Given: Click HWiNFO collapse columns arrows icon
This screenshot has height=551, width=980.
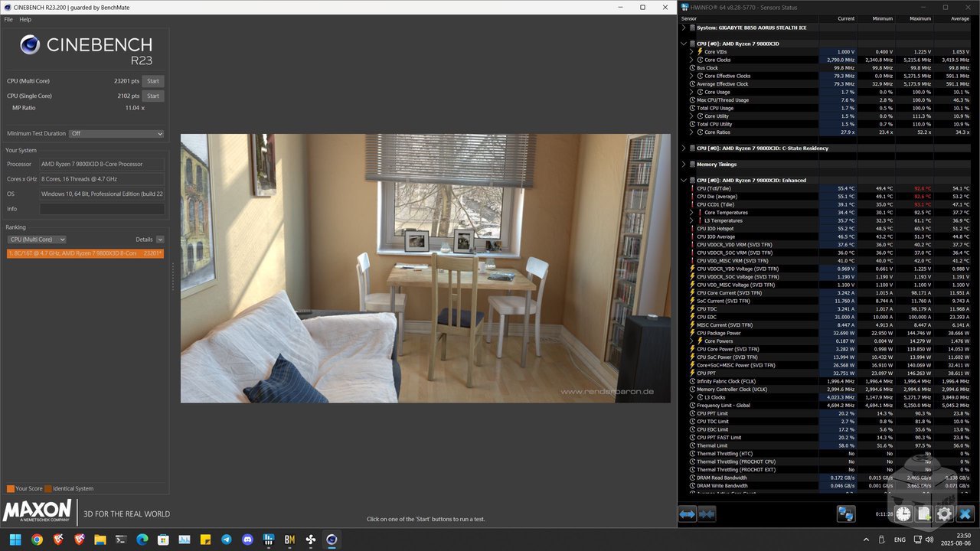Looking at the screenshot, I should pyautogui.click(x=707, y=514).
